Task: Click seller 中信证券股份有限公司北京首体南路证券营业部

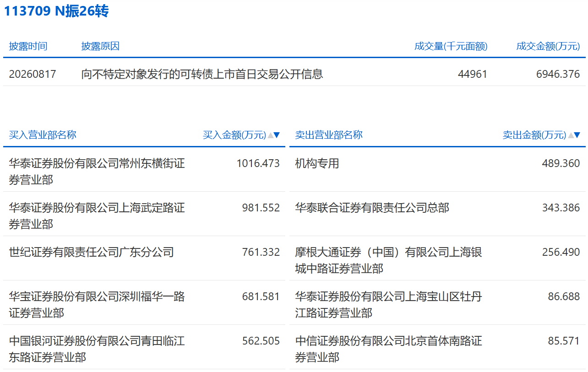Action: 388,349
